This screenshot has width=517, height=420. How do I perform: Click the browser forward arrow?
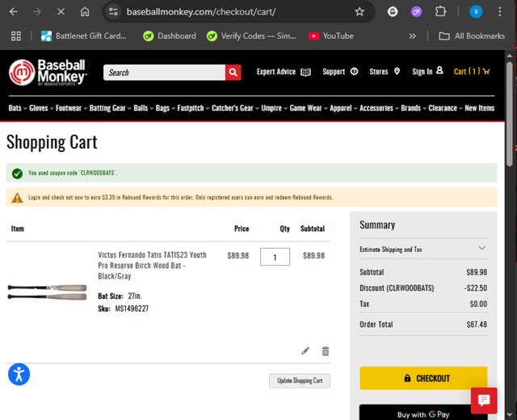(x=37, y=12)
